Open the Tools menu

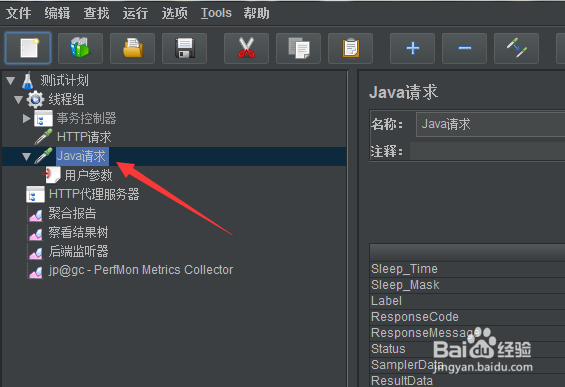pyautogui.click(x=216, y=13)
